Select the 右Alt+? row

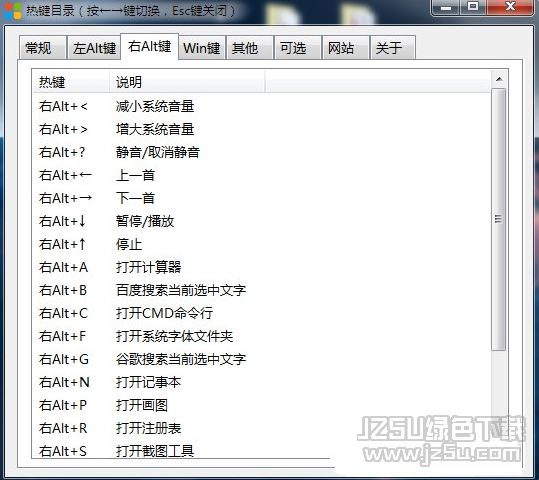coord(261,152)
